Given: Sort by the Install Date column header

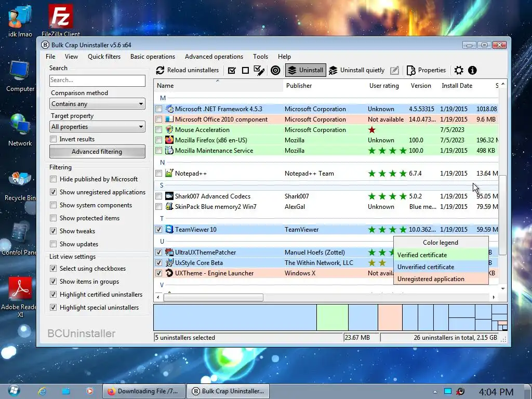Looking at the screenshot, I should point(457,86).
